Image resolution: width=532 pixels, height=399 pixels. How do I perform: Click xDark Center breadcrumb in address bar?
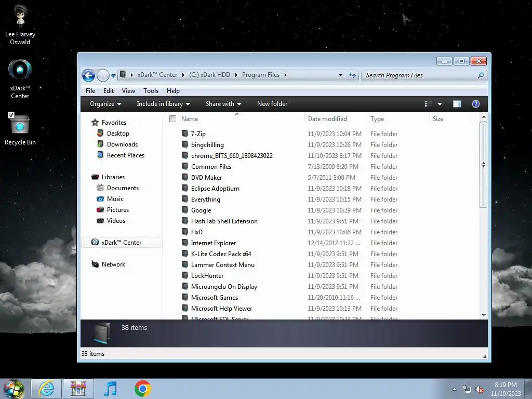coord(157,75)
